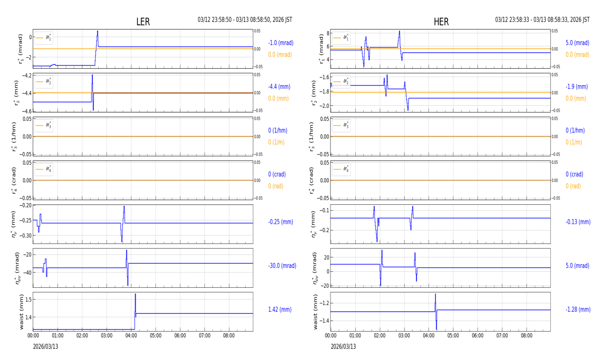Select HER value "0 (1/hm)"
This screenshot has height=364, width=595.
(575, 131)
